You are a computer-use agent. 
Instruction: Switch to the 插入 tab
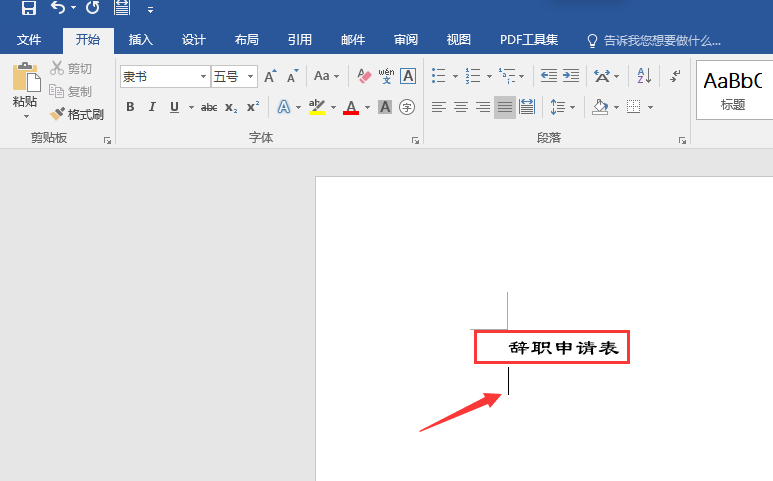141,40
